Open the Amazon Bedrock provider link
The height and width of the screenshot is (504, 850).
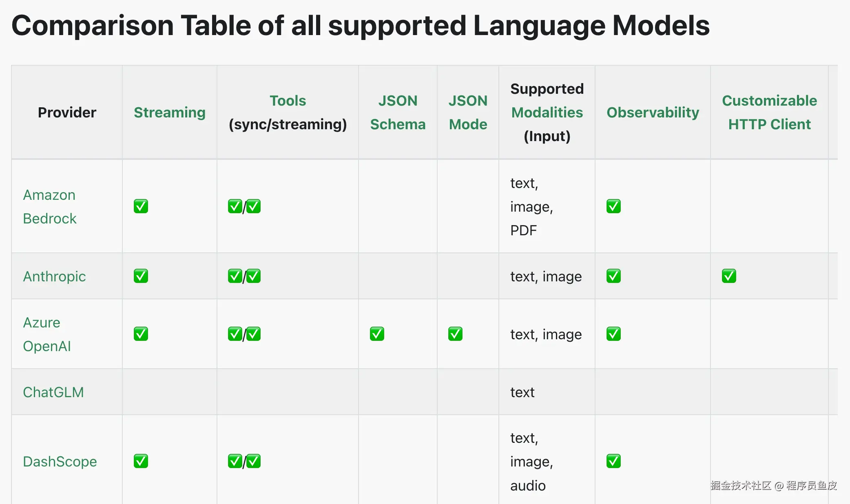click(x=49, y=207)
